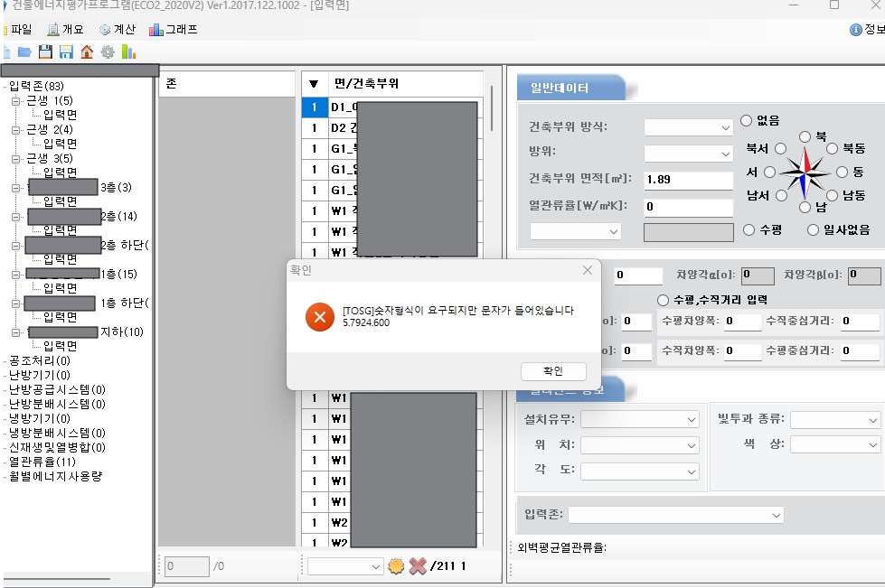Screen dimensions: 885x588
Task: Select the 북 (north) orientation radio button
Action: (x=807, y=135)
